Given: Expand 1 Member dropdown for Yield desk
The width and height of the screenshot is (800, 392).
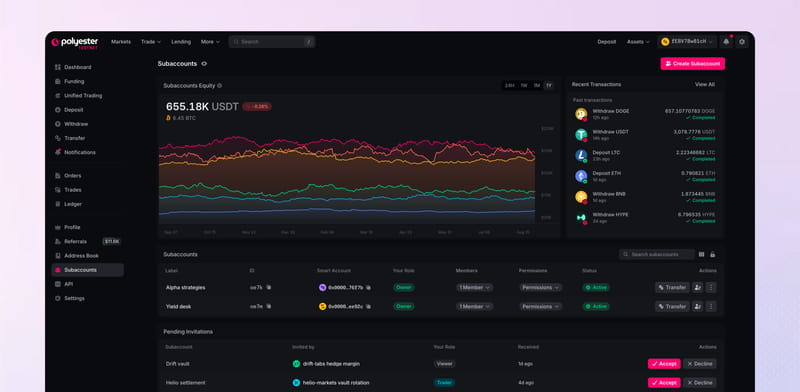Looking at the screenshot, I should pyautogui.click(x=474, y=306).
